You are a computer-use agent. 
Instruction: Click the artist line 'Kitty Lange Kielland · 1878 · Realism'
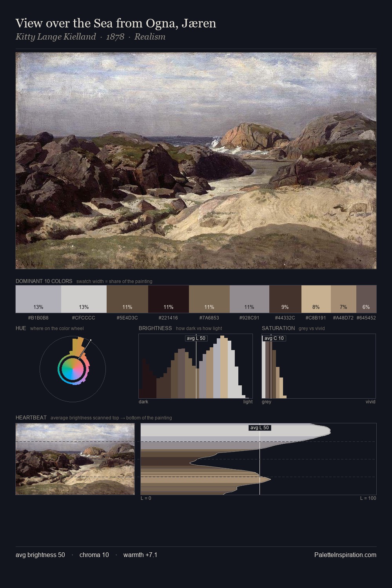(x=91, y=37)
